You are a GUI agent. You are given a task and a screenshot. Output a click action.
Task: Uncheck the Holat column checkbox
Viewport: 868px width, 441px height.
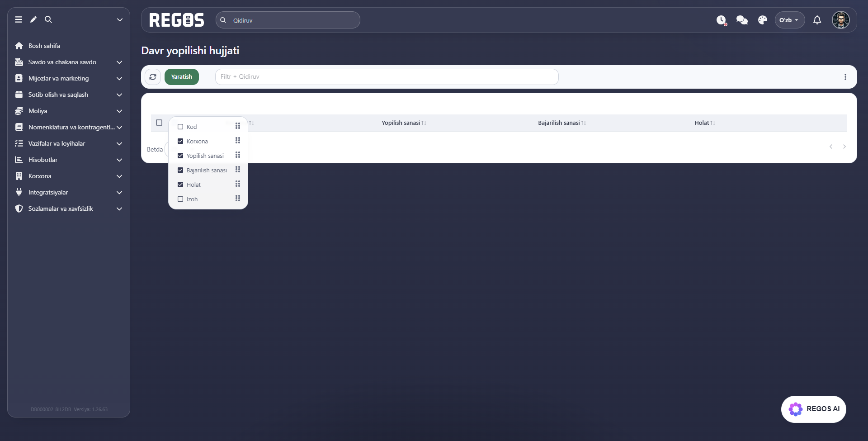pyautogui.click(x=180, y=185)
